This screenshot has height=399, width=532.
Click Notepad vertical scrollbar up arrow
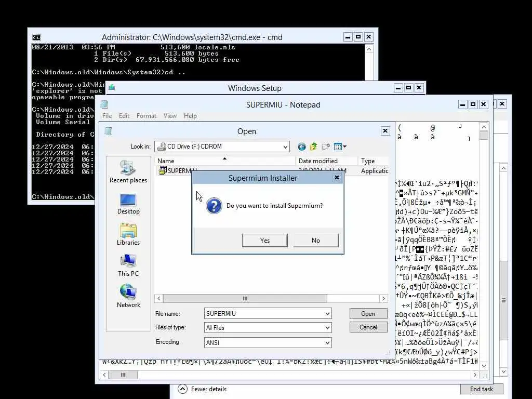coord(484,127)
